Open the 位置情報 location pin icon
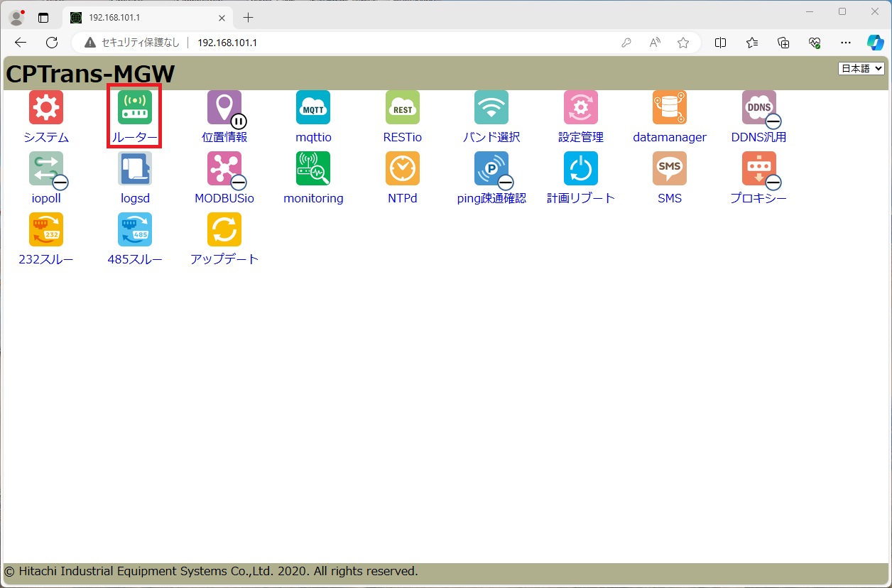 click(x=224, y=107)
